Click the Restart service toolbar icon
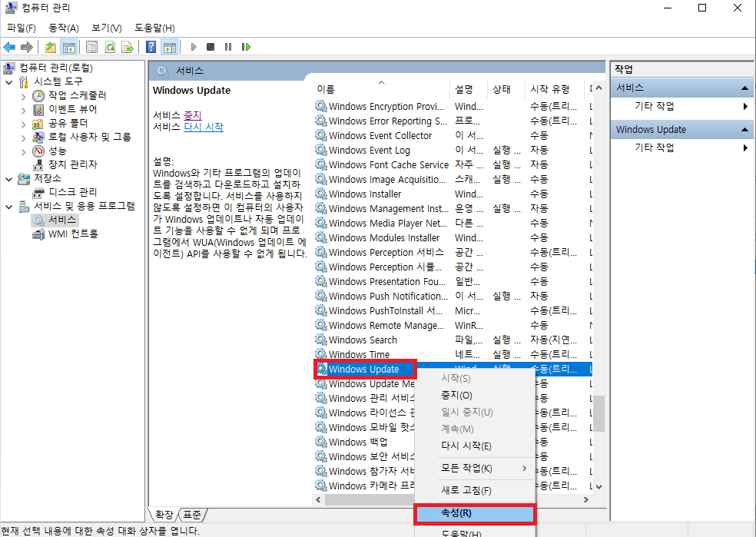 point(246,47)
